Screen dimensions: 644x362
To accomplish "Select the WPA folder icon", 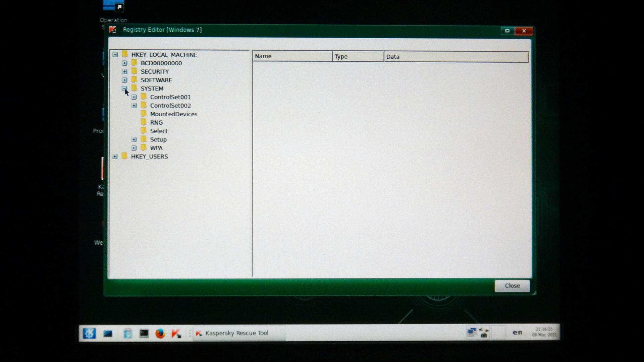I will tap(144, 147).
